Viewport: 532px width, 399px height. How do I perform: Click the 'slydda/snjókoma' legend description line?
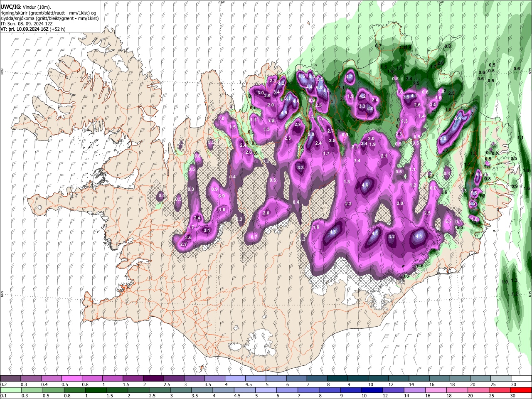tap(49, 18)
